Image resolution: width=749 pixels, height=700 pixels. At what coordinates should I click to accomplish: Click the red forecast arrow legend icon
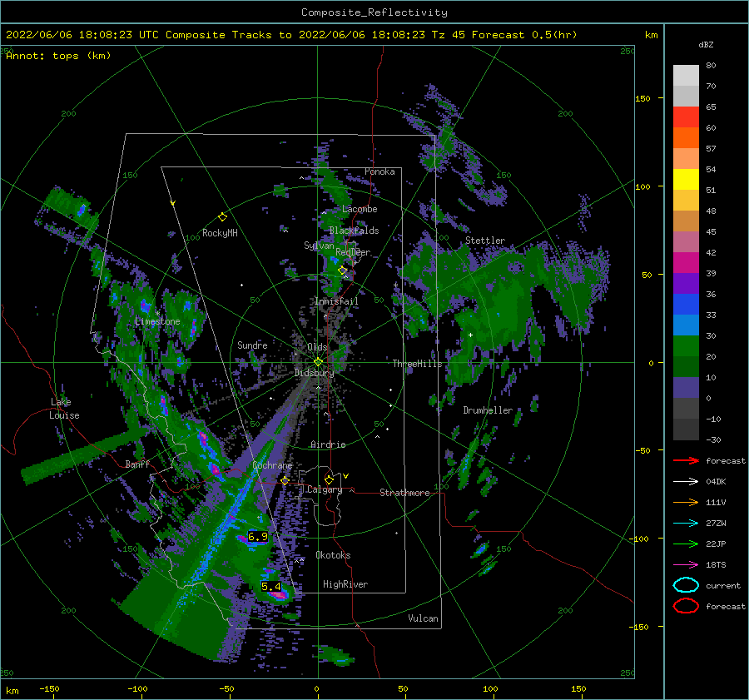[x=686, y=460]
